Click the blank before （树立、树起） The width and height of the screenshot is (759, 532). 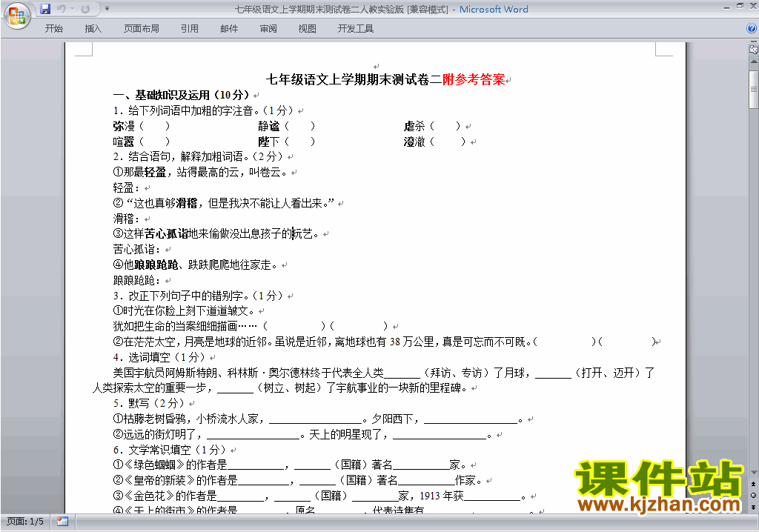coord(235,388)
